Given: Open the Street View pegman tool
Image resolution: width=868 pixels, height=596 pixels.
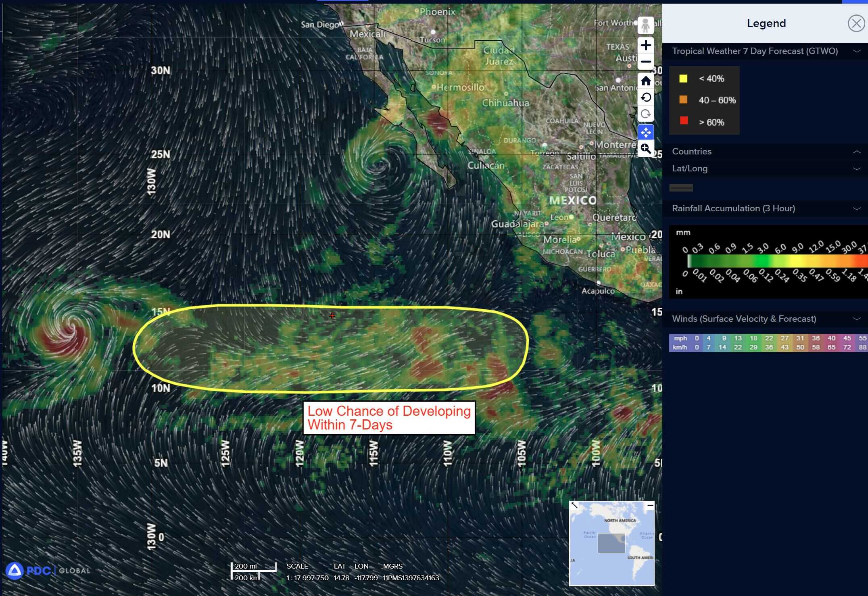Looking at the screenshot, I should tap(646, 25).
